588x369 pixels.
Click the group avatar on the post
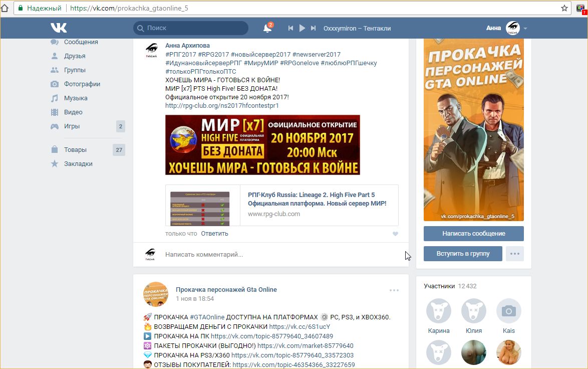(156, 294)
